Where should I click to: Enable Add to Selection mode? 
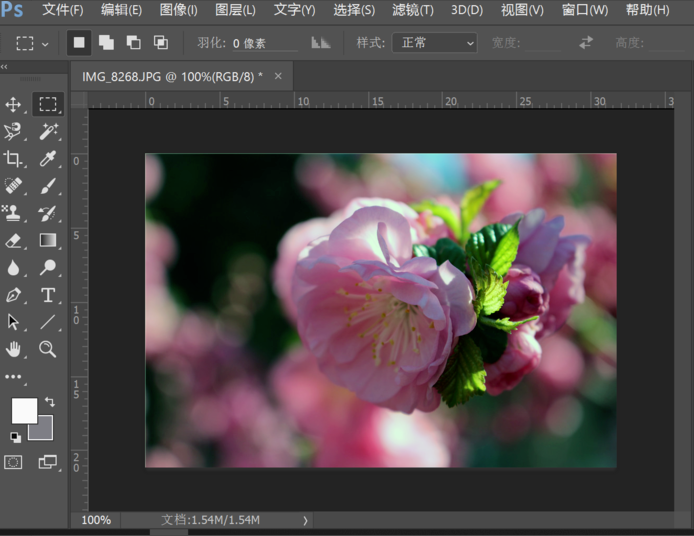106,43
